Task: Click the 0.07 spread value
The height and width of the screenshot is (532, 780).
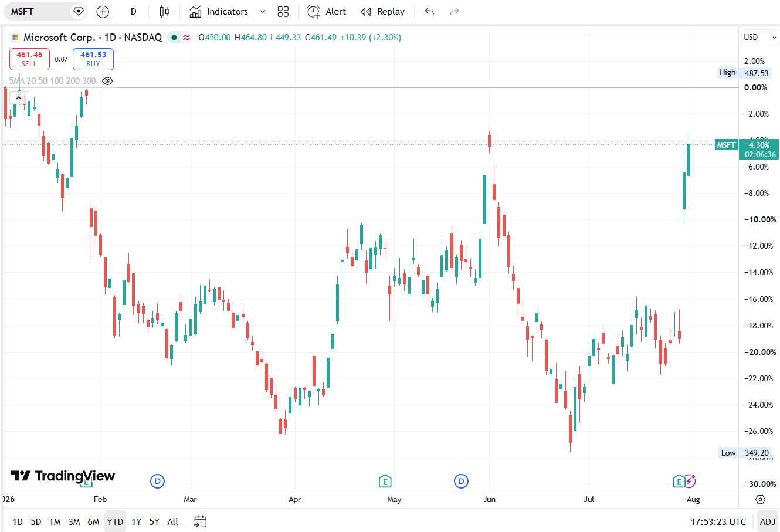Action: coord(61,59)
